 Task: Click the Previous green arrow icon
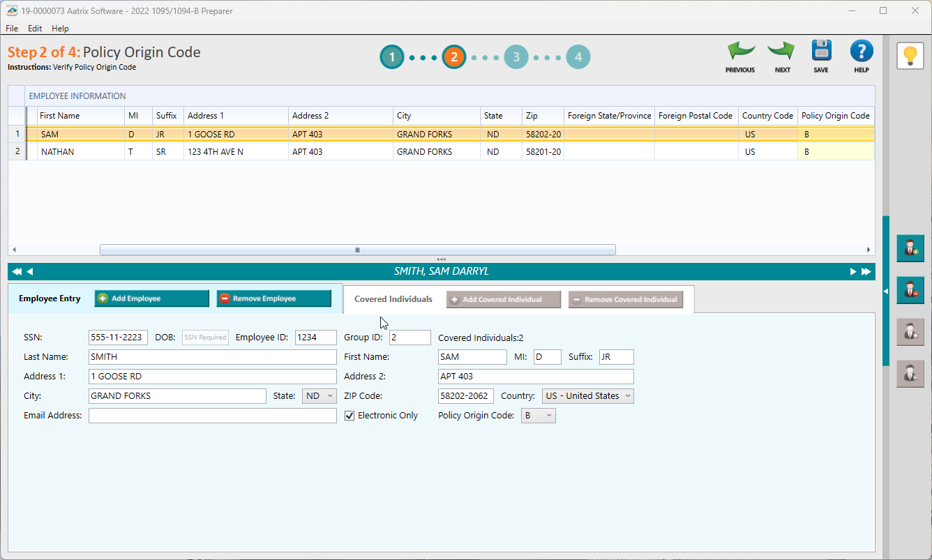pyautogui.click(x=739, y=52)
